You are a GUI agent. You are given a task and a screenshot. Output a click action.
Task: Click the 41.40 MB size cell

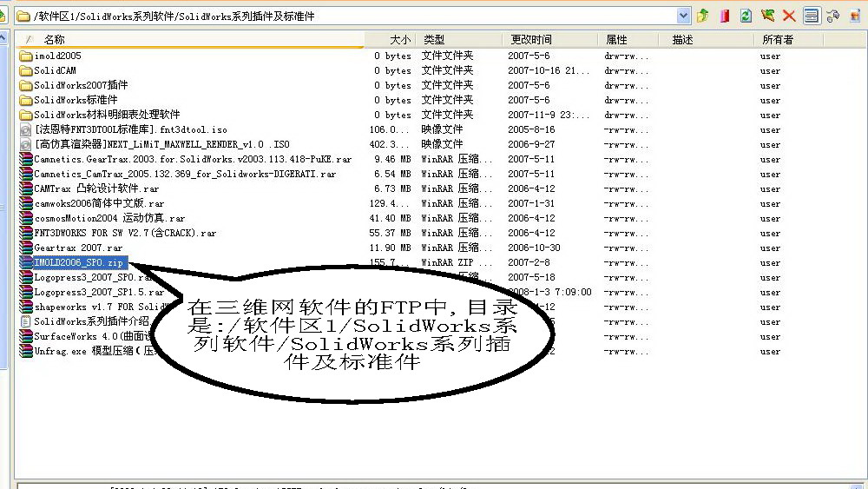(391, 218)
